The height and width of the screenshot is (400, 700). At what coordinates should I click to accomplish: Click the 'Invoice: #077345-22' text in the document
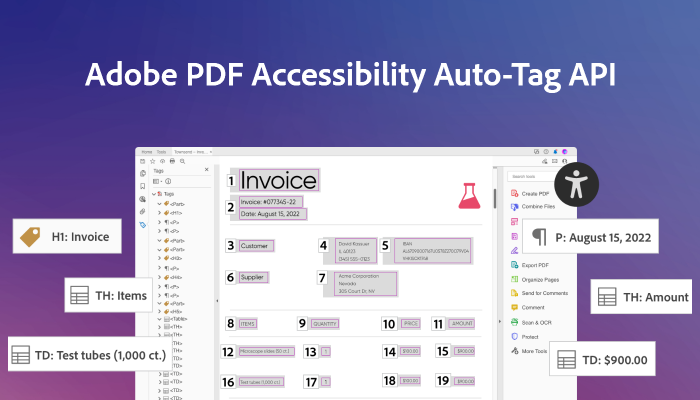tap(271, 202)
